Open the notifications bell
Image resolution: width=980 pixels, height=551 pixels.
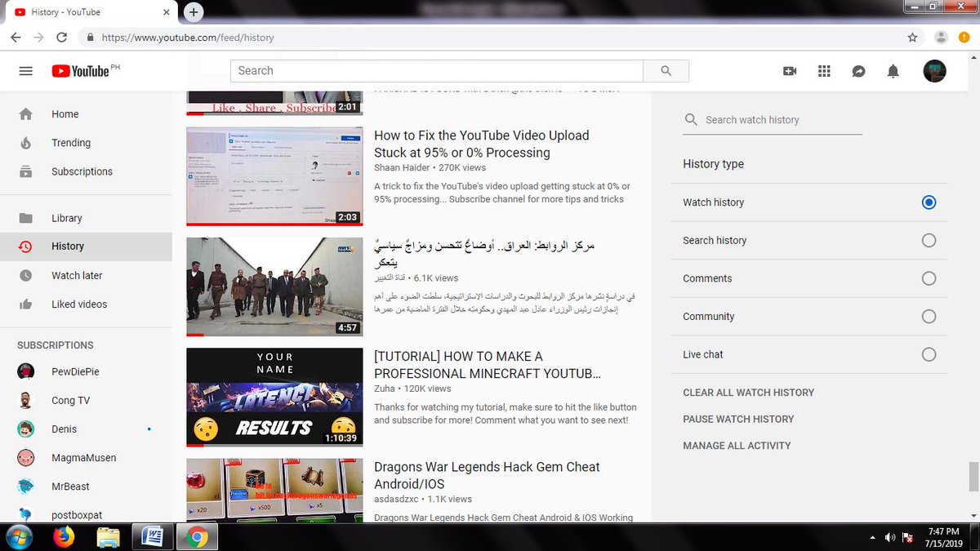pyautogui.click(x=893, y=71)
